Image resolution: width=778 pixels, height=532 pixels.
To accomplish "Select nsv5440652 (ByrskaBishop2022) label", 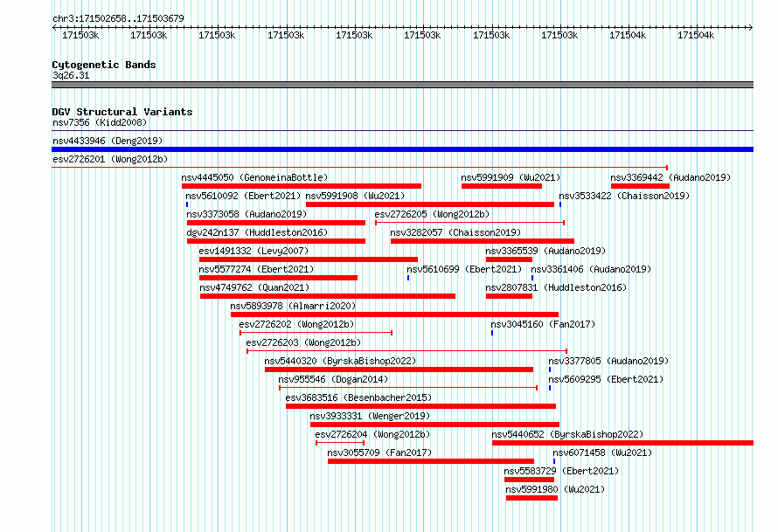I will click(567, 434).
